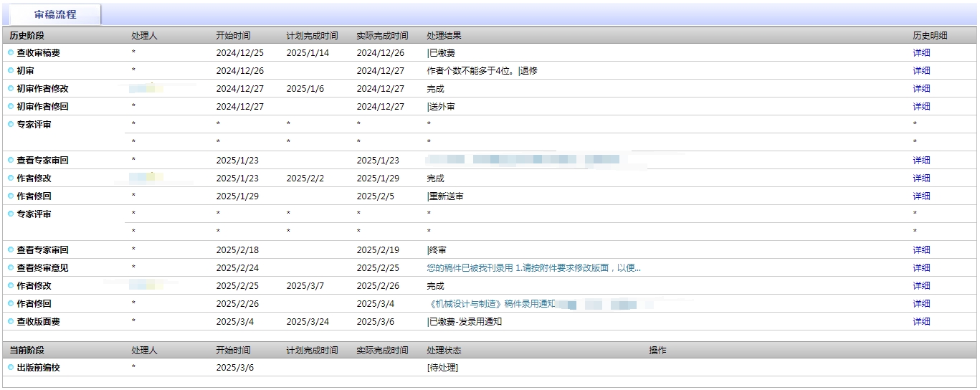Click the bullet icon beside 初审作者修回

coord(11,107)
